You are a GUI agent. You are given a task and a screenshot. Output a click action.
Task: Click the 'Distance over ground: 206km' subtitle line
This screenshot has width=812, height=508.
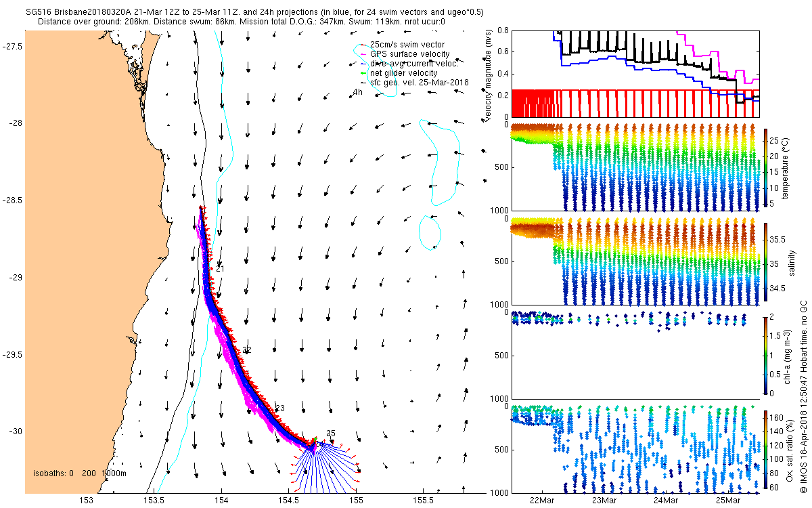point(242,21)
